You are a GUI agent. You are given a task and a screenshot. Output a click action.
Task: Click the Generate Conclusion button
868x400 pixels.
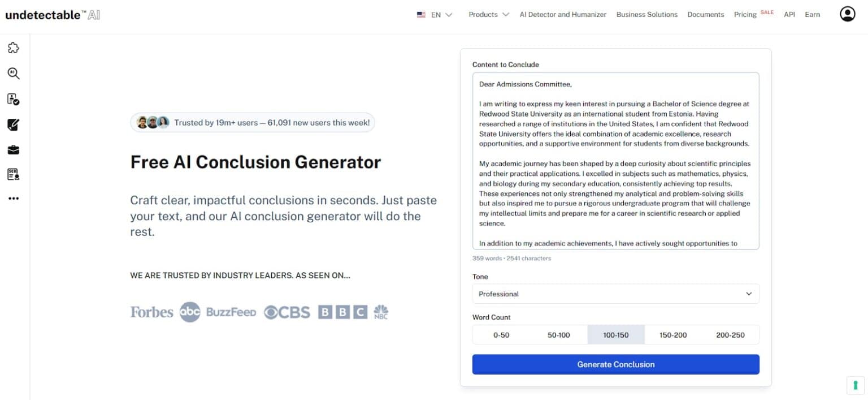pyautogui.click(x=615, y=364)
